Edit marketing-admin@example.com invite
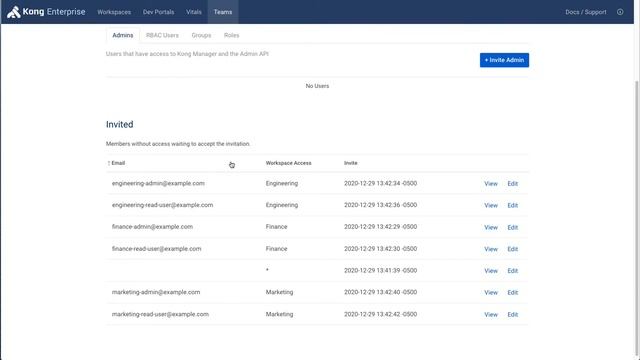 coord(513,293)
